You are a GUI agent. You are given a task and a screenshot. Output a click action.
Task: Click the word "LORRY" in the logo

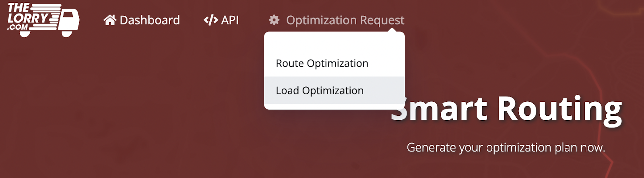click(x=27, y=18)
